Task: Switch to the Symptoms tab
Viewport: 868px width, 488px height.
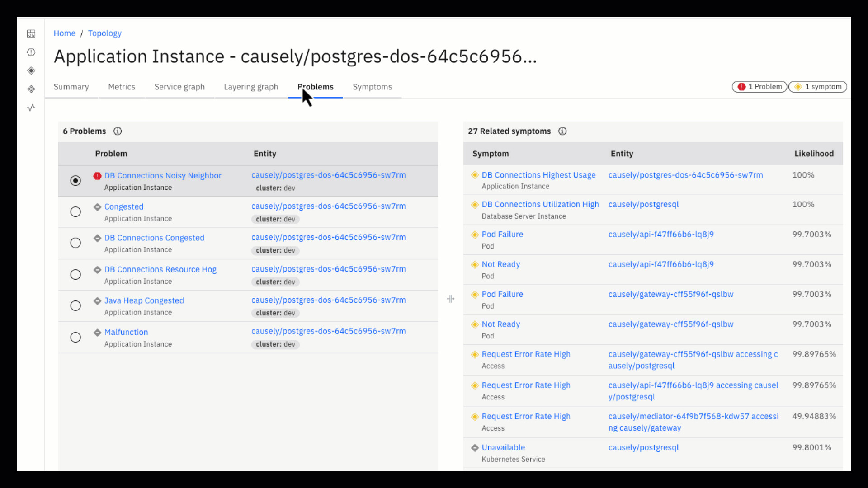Action: [372, 87]
